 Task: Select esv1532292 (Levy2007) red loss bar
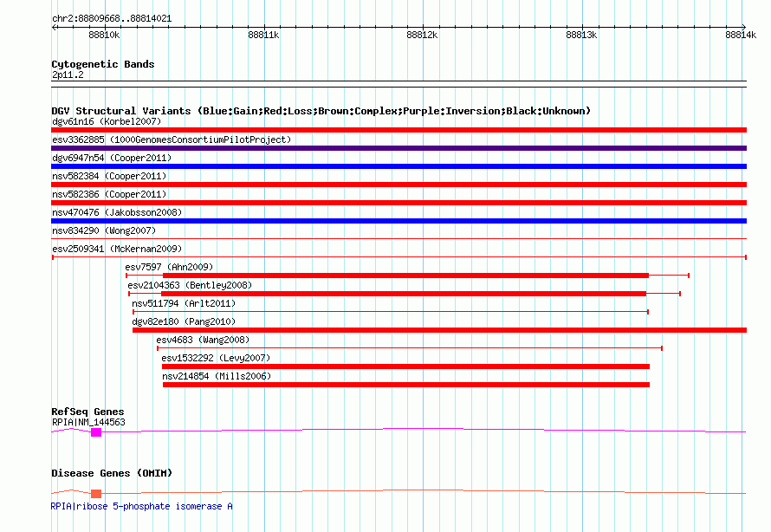pyautogui.click(x=405, y=367)
